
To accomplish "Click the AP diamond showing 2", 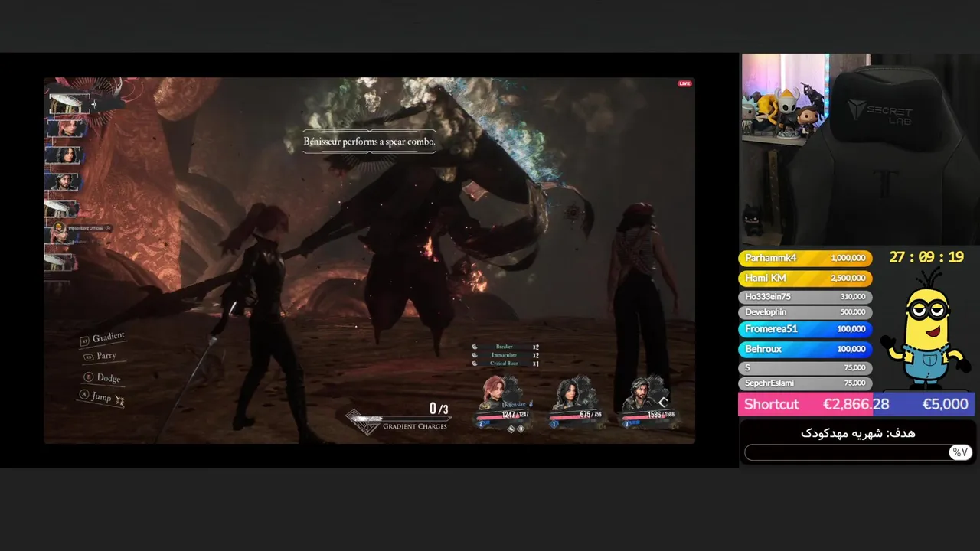I will 482,423.
